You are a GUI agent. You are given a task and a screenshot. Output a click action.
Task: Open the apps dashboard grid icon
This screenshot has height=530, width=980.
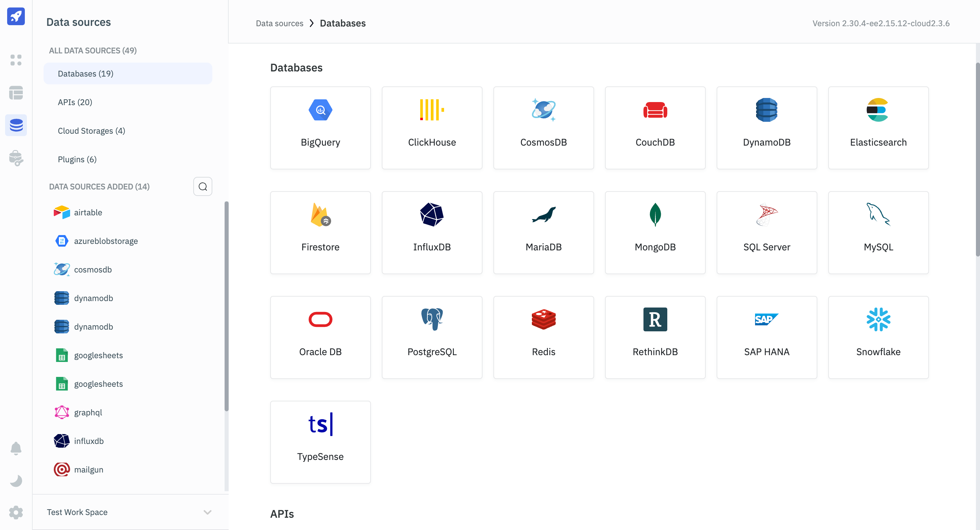pos(16,60)
